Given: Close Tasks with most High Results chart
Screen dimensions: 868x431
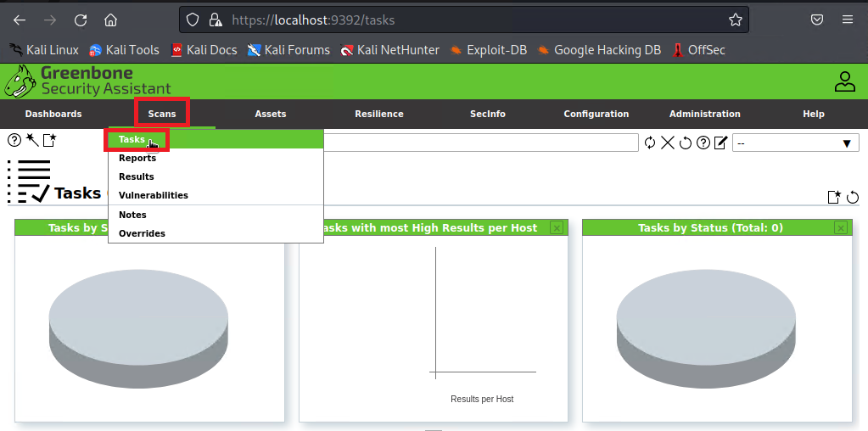Looking at the screenshot, I should (x=557, y=227).
